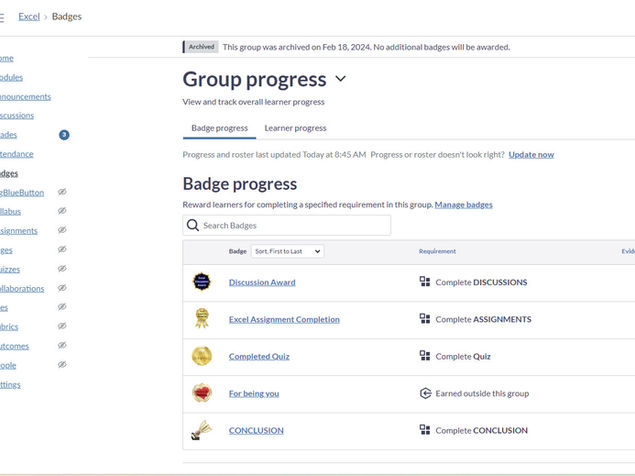Go to Excel breadcrumb link
Image resolution: width=635 pixels, height=476 pixels.
tap(29, 17)
